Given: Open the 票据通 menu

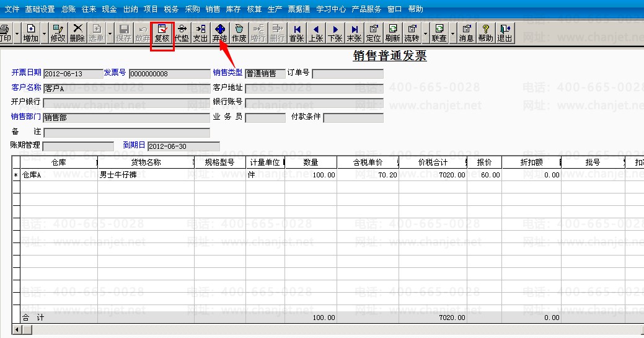Looking at the screenshot, I should [x=299, y=9].
